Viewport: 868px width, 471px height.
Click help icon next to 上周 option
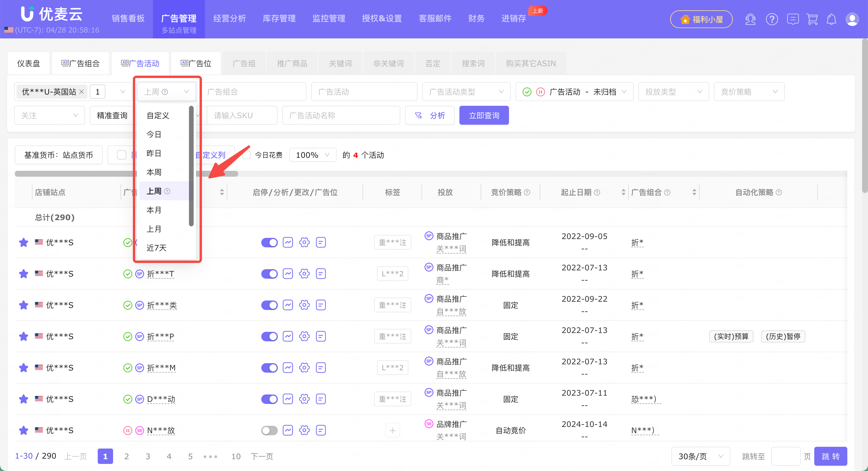167,191
